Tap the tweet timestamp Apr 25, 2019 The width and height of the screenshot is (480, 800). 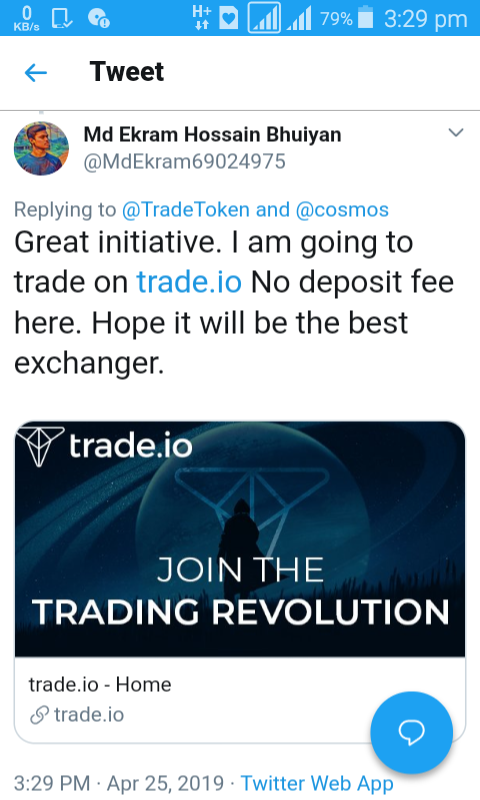(165, 783)
